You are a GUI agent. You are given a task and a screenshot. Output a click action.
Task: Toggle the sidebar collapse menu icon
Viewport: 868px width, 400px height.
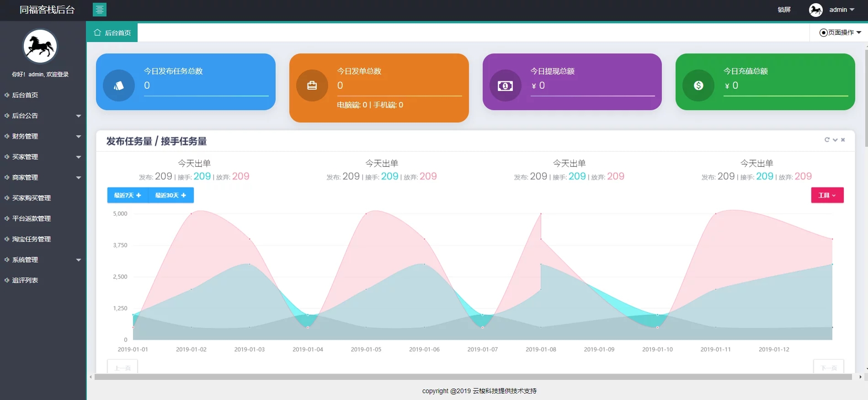click(x=99, y=10)
